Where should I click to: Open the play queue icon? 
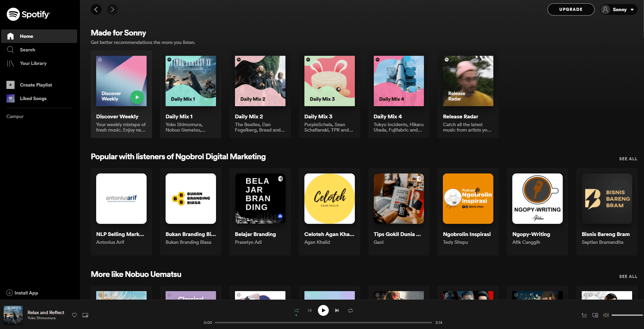pos(584,315)
